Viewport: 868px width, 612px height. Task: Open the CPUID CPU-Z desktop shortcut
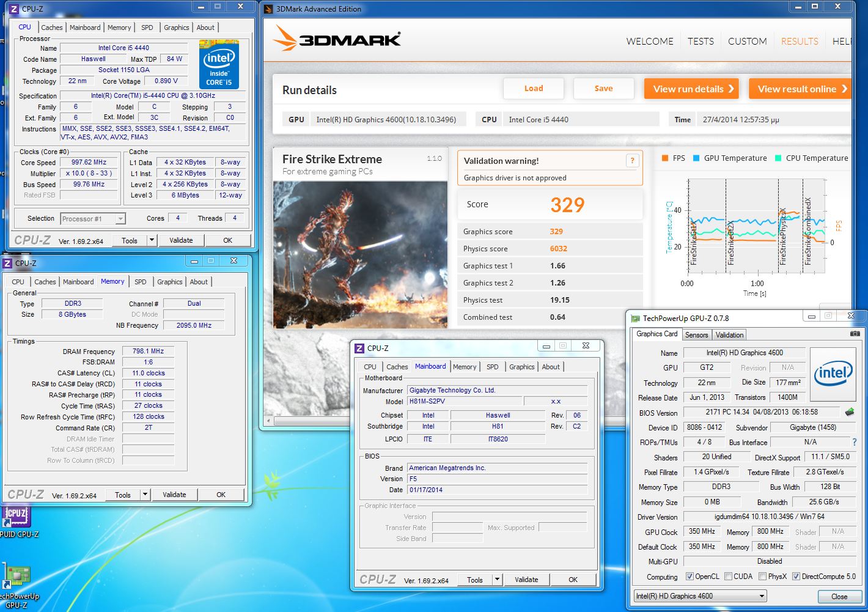point(17,522)
